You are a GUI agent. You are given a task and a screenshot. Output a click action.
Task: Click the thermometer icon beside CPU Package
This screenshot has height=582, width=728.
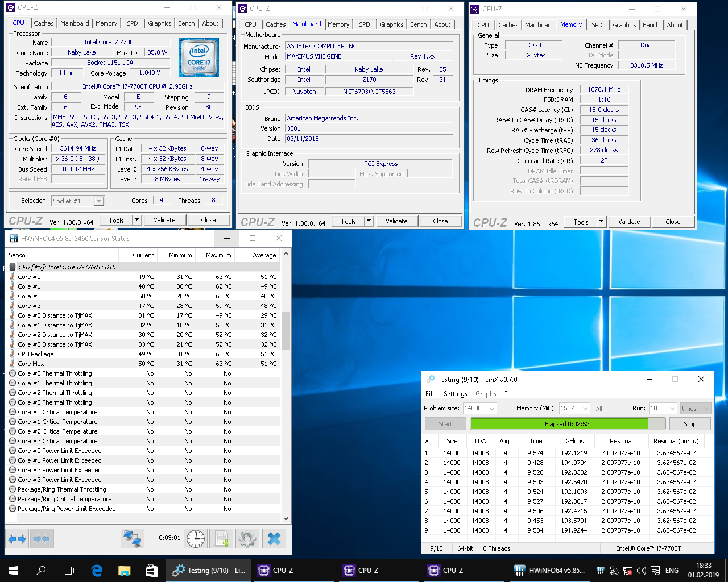[x=13, y=354]
